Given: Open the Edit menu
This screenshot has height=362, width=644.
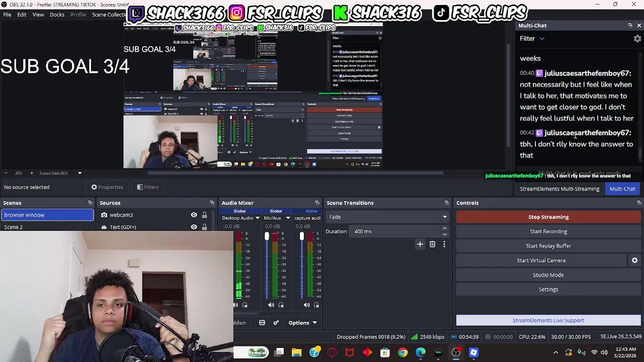Looking at the screenshot, I should click(x=22, y=15).
